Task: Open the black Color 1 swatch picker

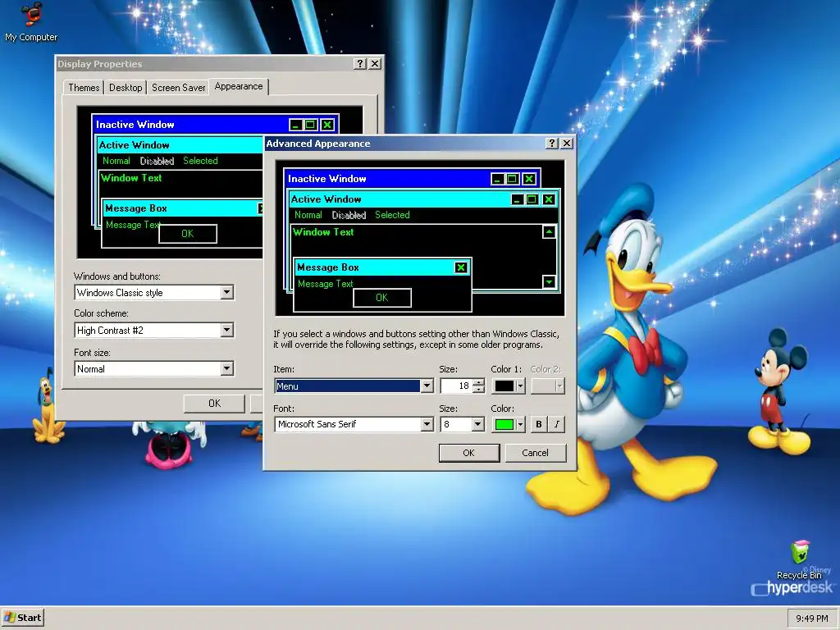Action: click(x=509, y=386)
